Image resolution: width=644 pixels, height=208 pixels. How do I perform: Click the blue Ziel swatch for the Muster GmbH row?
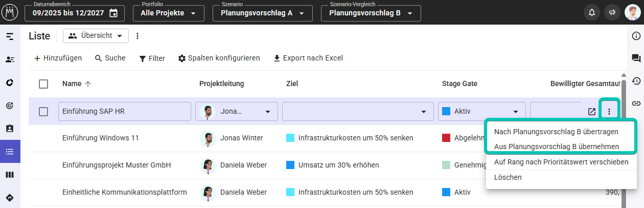click(x=290, y=165)
